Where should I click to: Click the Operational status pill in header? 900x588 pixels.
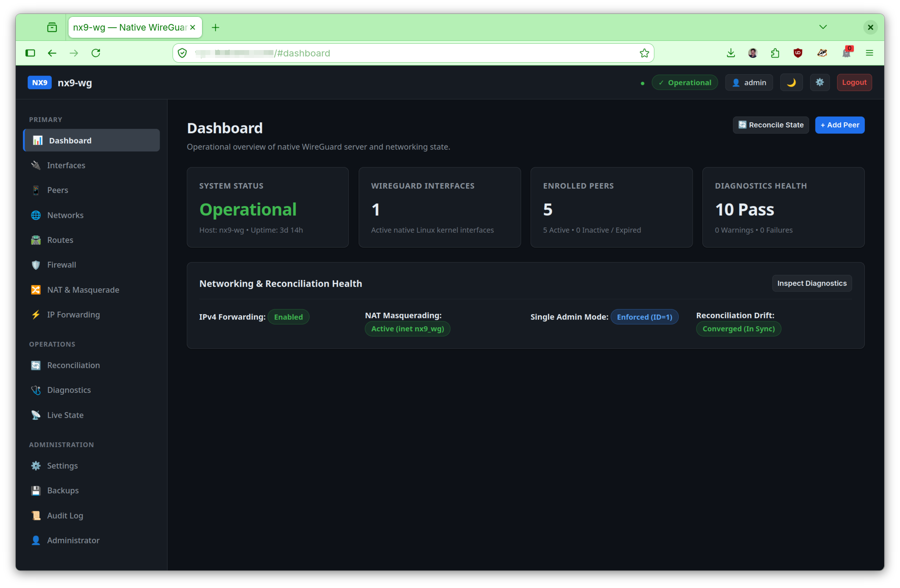click(x=685, y=83)
